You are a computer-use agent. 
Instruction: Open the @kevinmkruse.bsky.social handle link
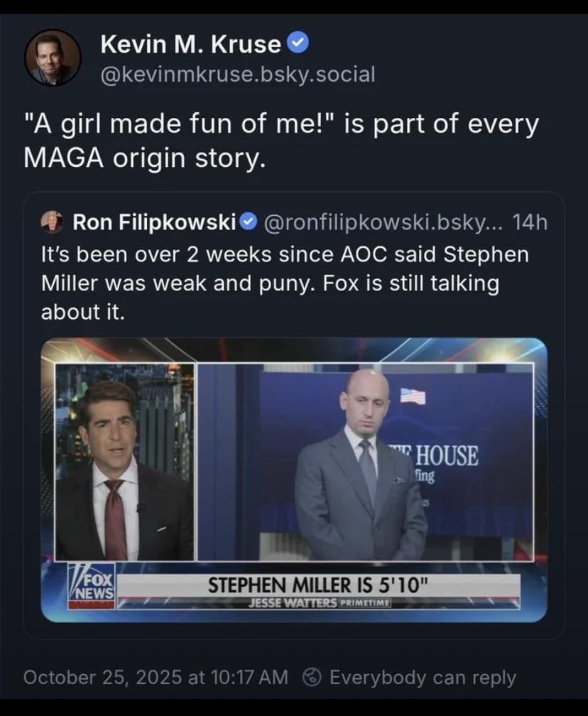pyautogui.click(x=238, y=74)
